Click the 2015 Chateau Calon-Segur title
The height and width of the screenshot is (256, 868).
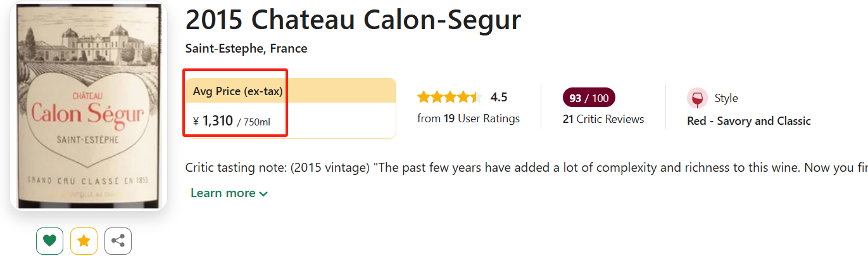tap(353, 20)
